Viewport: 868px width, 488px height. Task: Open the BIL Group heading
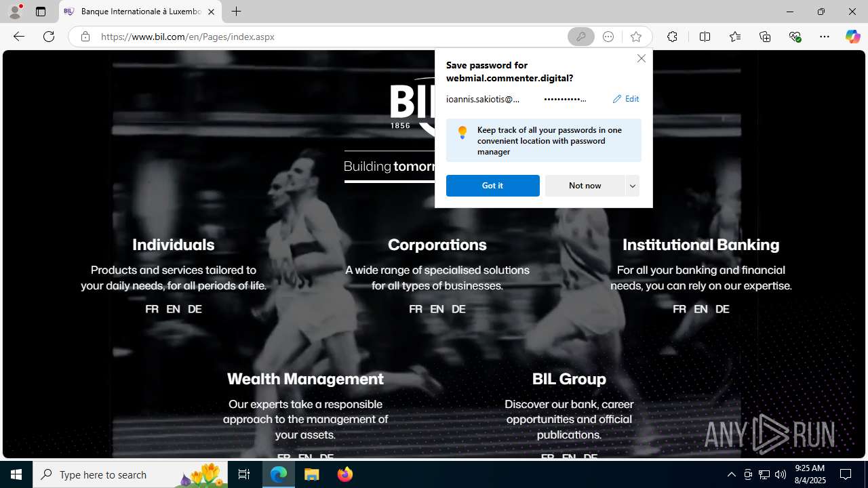click(x=569, y=379)
